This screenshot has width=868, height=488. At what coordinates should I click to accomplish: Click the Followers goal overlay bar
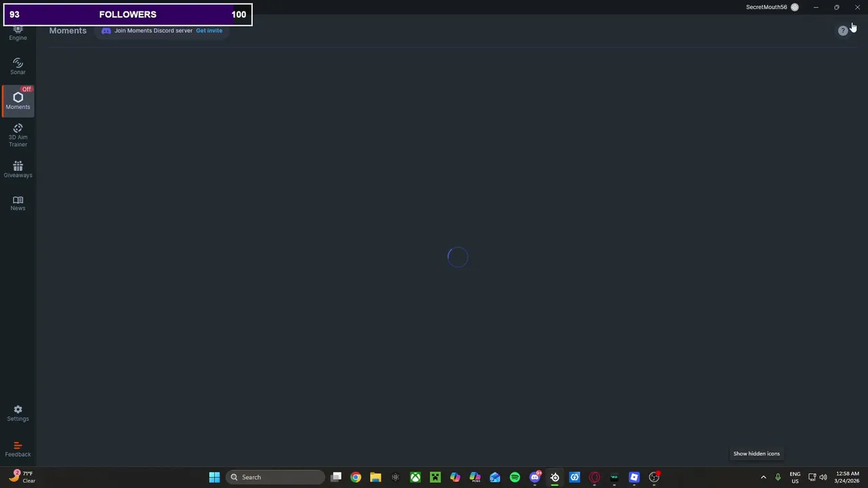[127, 14]
